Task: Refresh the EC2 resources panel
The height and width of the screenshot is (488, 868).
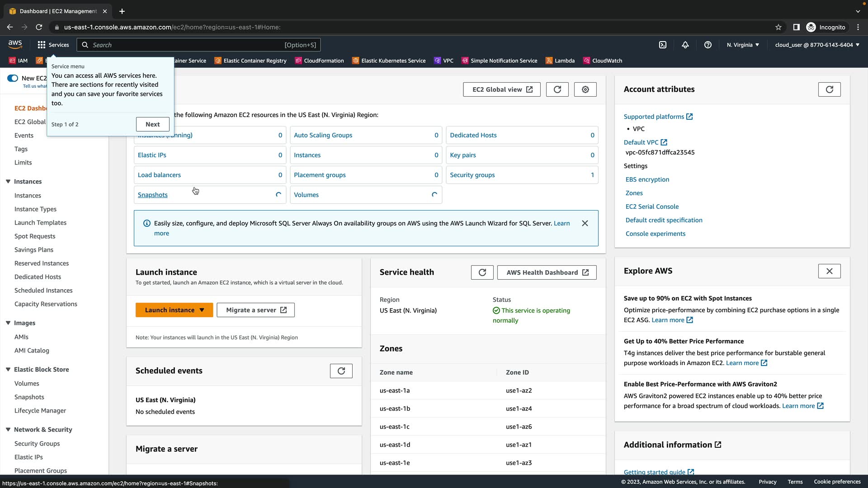Action: pos(557,89)
